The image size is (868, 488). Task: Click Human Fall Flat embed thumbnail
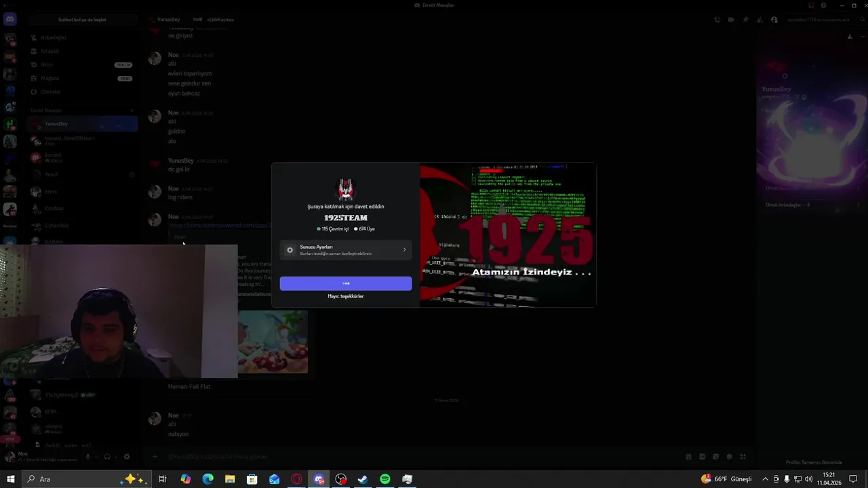[x=273, y=342]
